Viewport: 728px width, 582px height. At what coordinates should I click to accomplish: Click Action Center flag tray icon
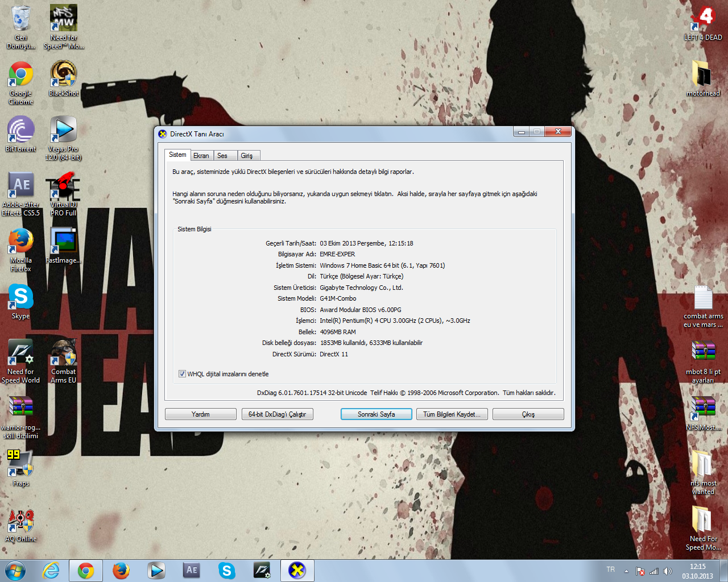(x=640, y=571)
